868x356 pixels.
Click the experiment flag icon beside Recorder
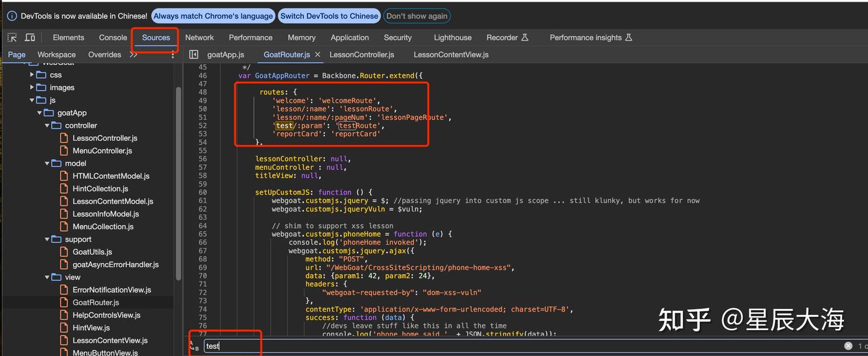pos(526,37)
